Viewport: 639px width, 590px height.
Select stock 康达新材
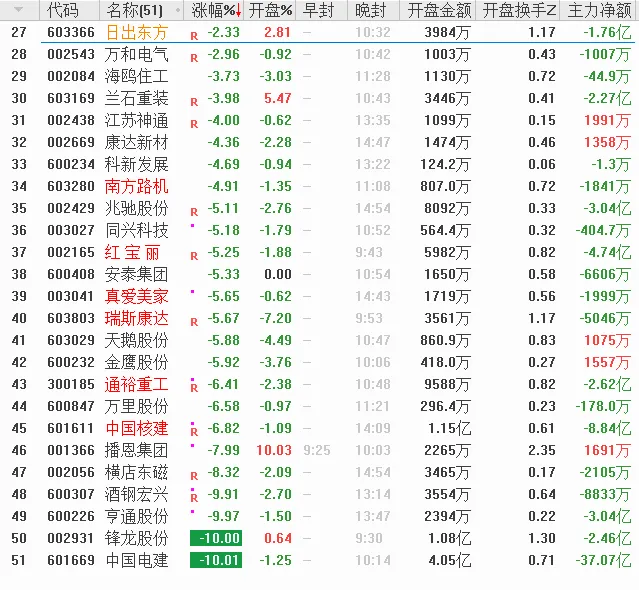click(x=137, y=142)
